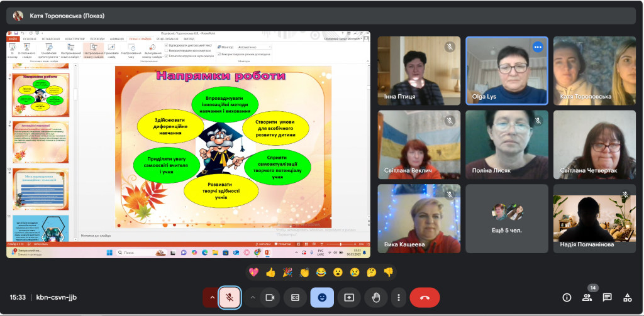Select slide 10 thumbnail in panel
Image resolution: width=644 pixels, height=316 pixels.
(x=41, y=188)
